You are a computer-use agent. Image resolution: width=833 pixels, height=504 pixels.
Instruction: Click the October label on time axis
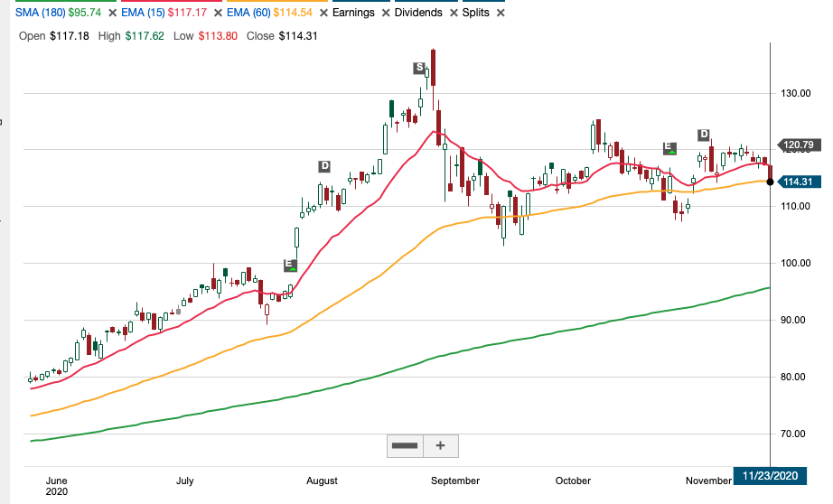573,481
